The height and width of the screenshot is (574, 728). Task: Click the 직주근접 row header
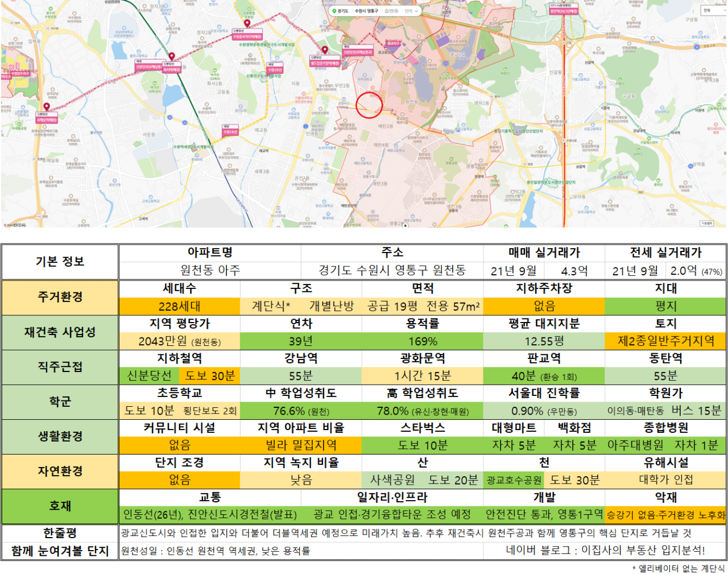click(x=60, y=367)
